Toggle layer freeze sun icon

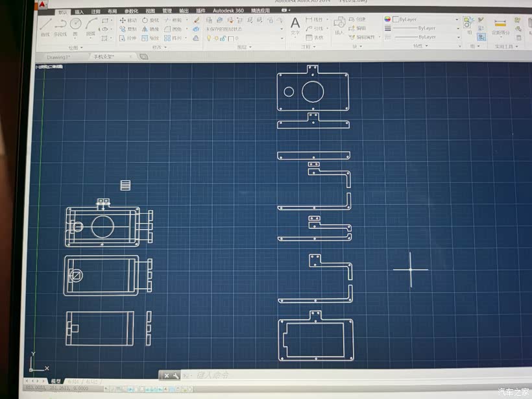pos(216,38)
